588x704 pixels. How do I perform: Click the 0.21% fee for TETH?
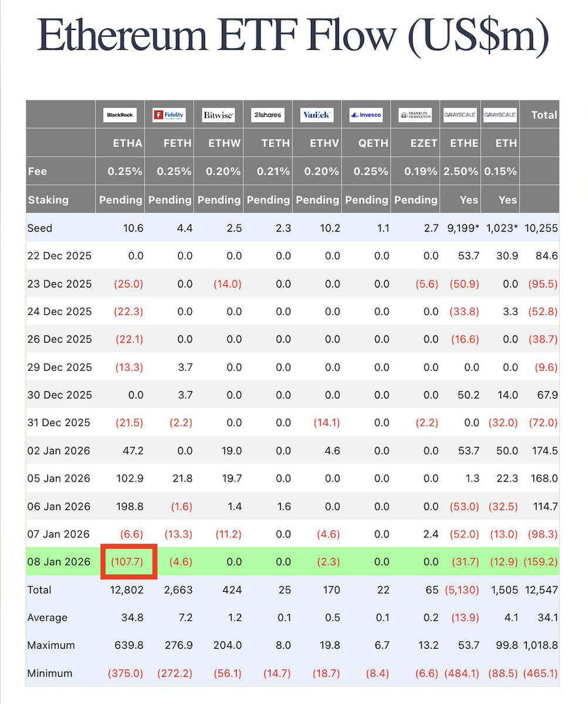[x=273, y=171]
